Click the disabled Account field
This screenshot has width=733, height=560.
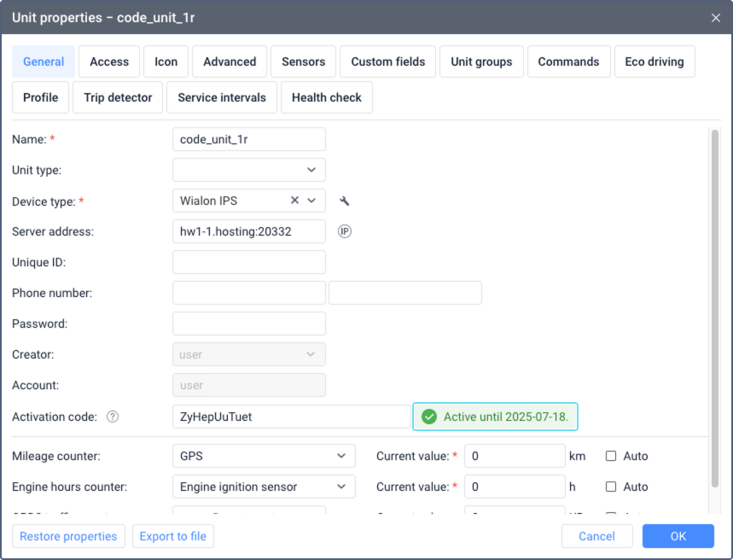pos(249,385)
